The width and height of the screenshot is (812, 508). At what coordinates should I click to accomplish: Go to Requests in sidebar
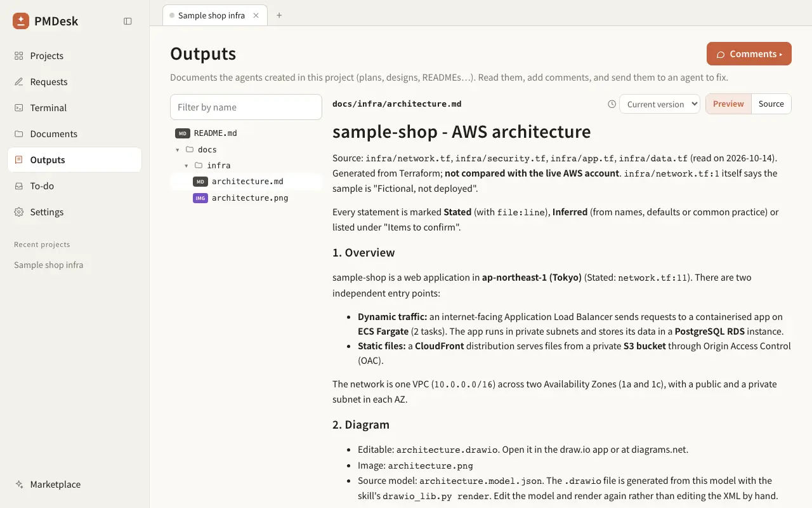(x=74, y=82)
